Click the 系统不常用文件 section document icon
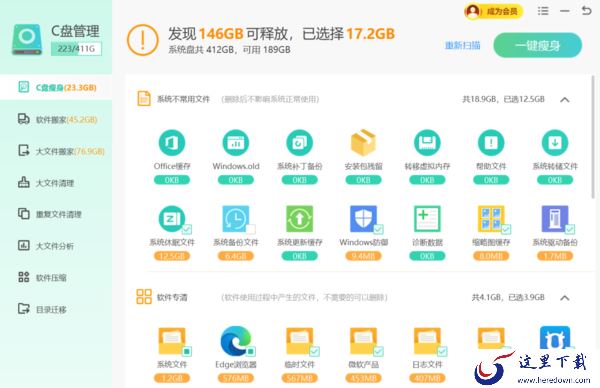This screenshot has height=388, width=600. click(143, 99)
